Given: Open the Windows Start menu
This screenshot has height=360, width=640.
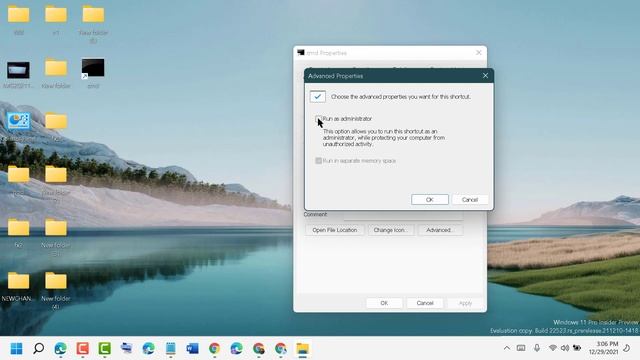Looking at the screenshot, I should click(x=17, y=349).
